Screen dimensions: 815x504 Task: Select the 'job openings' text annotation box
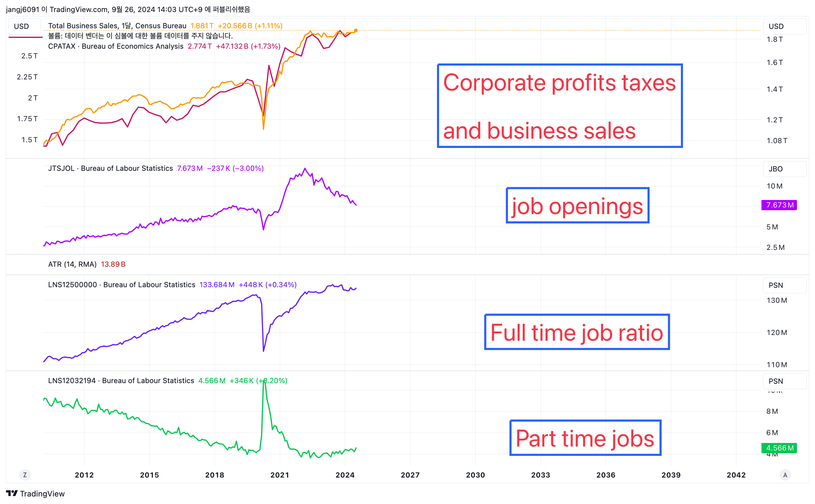click(577, 206)
